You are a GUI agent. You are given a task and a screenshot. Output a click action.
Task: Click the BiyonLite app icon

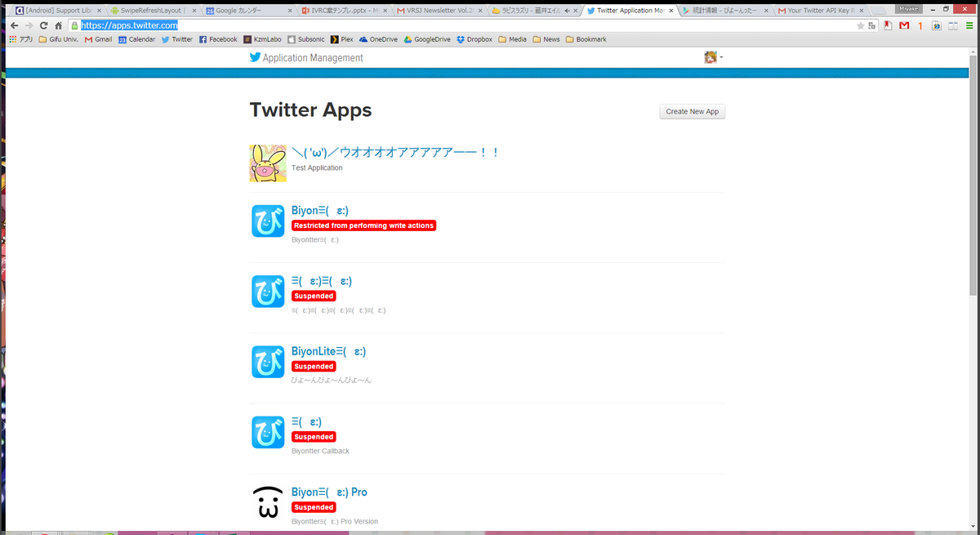(268, 362)
